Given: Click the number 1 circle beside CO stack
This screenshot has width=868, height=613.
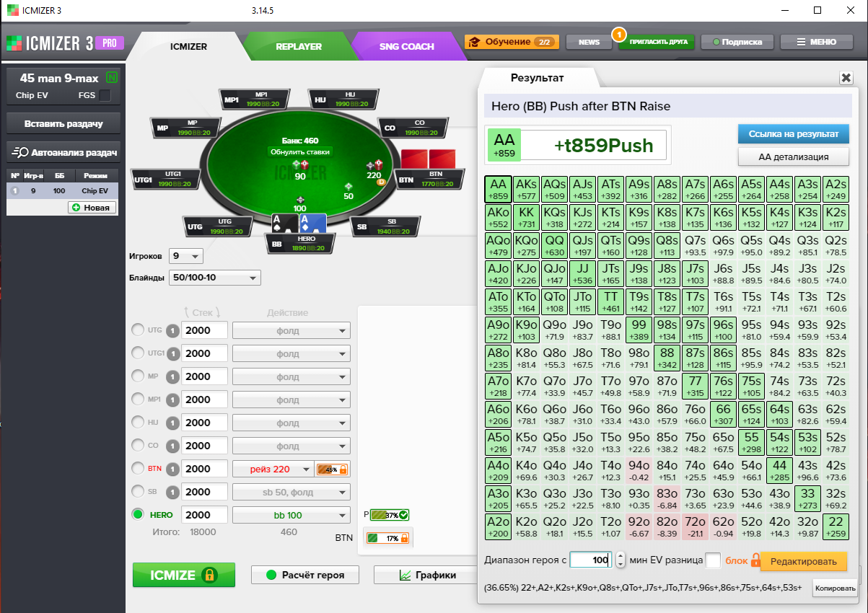Looking at the screenshot, I should pyautogui.click(x=172, y=446).
